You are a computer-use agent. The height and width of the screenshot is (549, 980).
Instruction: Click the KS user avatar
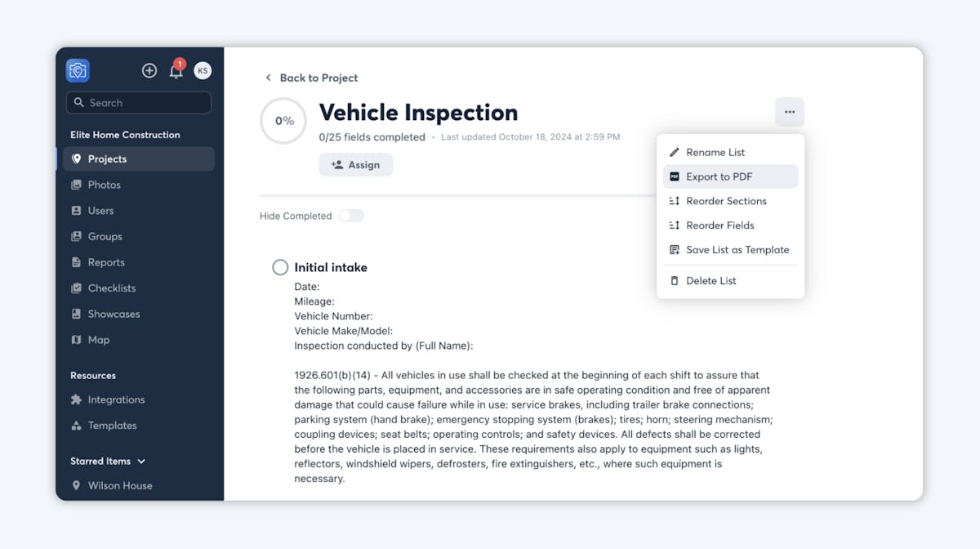coord(203,71)
